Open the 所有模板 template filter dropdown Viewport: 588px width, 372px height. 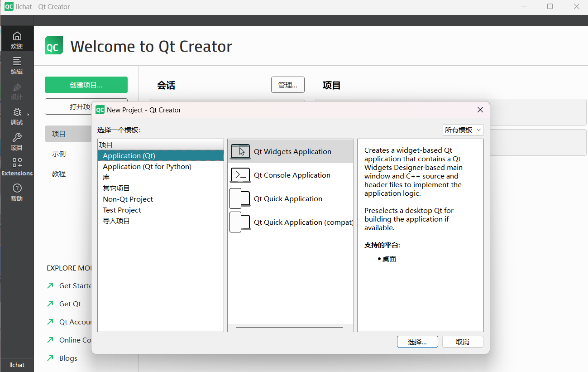[463, 130]
